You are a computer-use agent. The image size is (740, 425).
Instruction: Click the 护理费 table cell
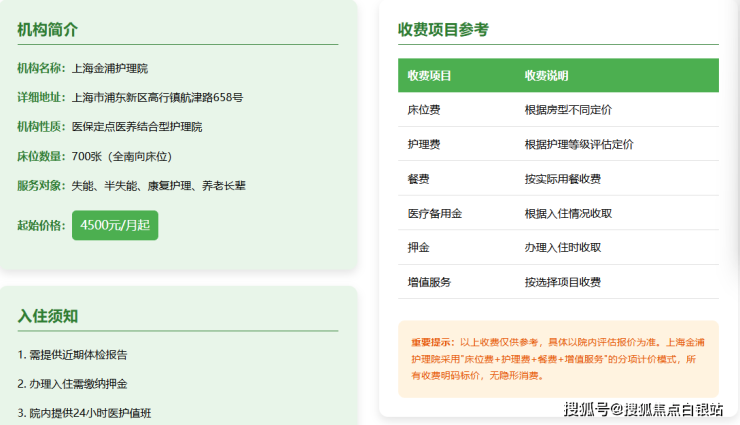pyautogui.click(x=424, y=144)
